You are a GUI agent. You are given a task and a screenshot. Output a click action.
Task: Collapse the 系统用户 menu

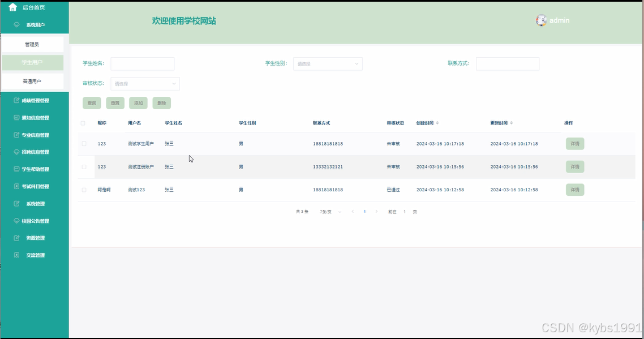tap(35, 25)
